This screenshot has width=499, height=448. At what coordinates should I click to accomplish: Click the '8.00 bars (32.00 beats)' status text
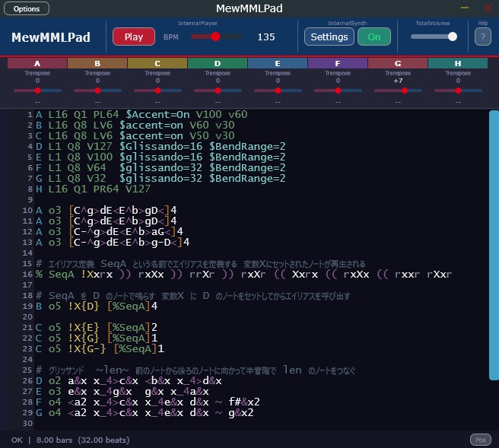click(x=83, y=440)
